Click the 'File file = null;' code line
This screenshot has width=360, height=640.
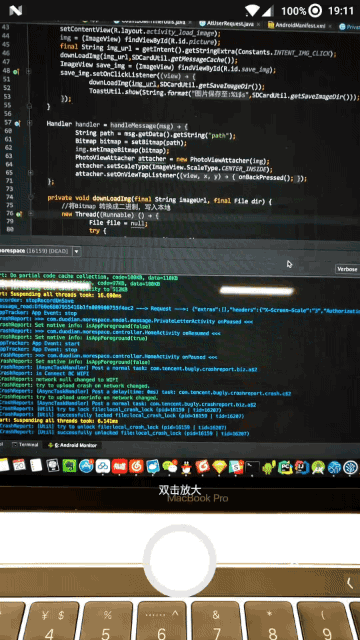(118, 223)
